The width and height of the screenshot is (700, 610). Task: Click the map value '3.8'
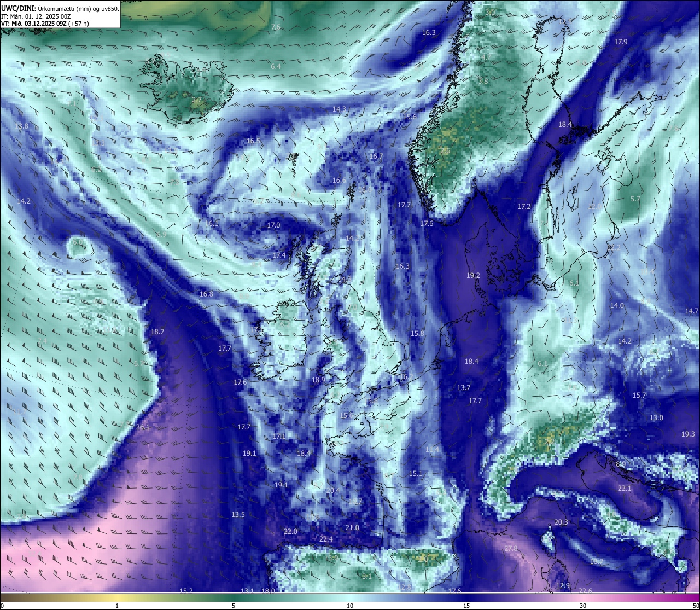483,81
